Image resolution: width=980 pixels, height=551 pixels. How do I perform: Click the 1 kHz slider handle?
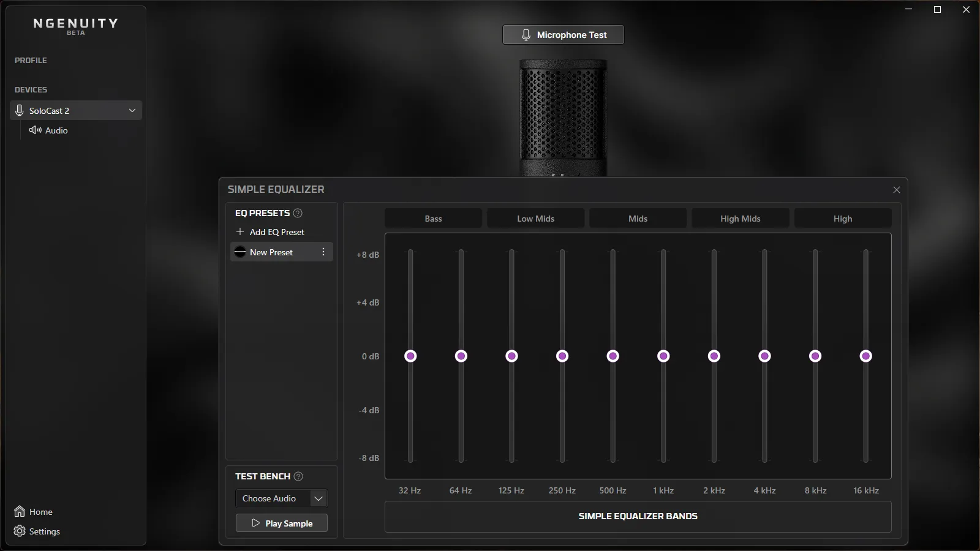(x=663, y=356)
